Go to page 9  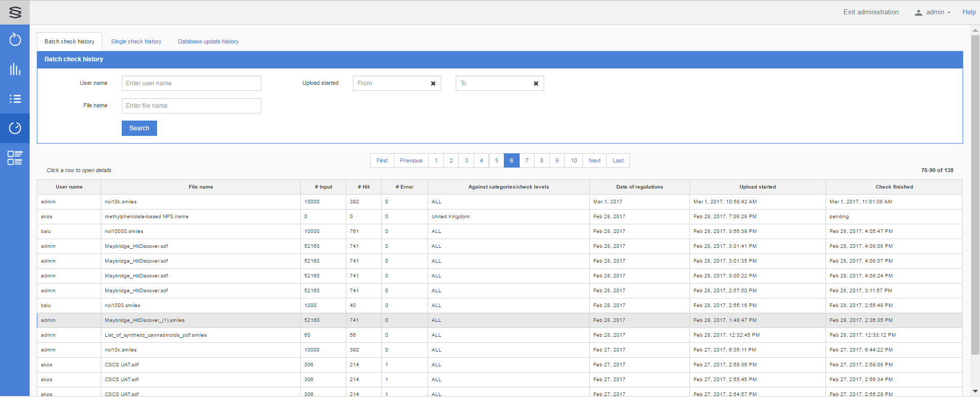click(x=557, y=160)
